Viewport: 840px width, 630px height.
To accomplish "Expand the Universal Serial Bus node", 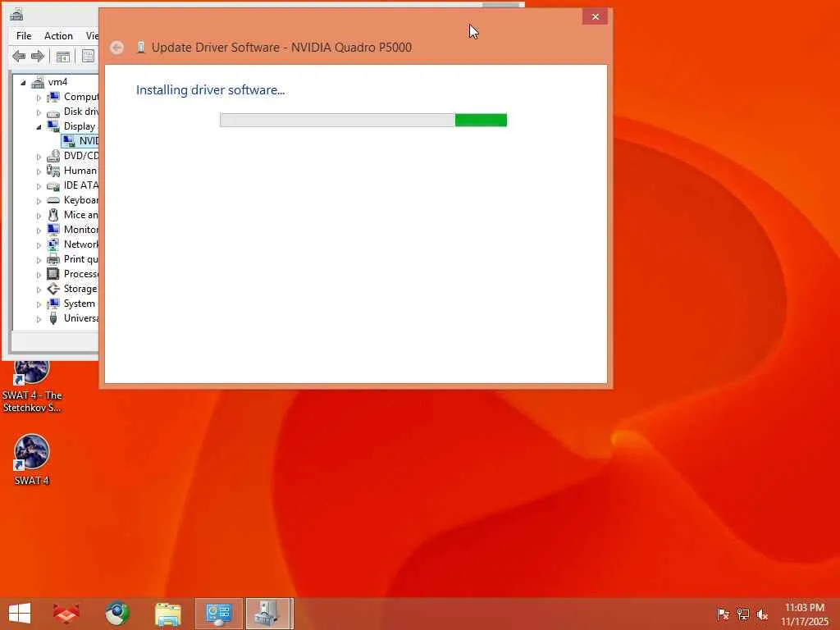I will click(x=39, y=319).
